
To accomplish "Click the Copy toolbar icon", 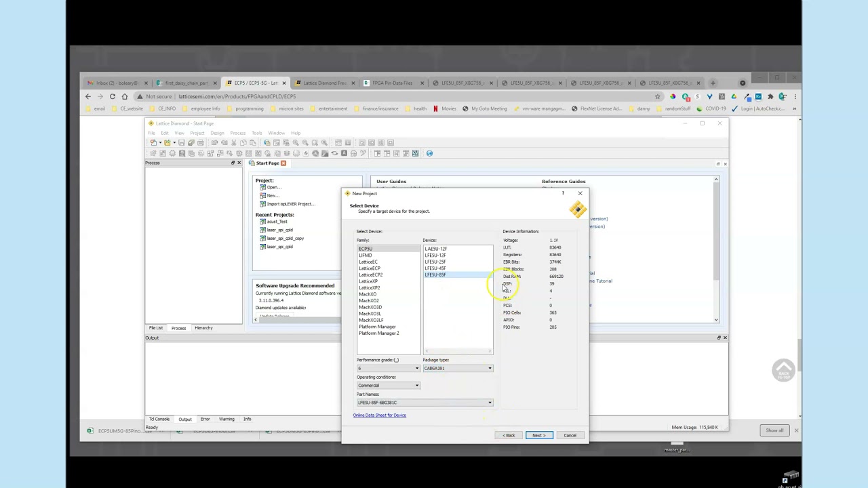I will click(x=243, y=142).
